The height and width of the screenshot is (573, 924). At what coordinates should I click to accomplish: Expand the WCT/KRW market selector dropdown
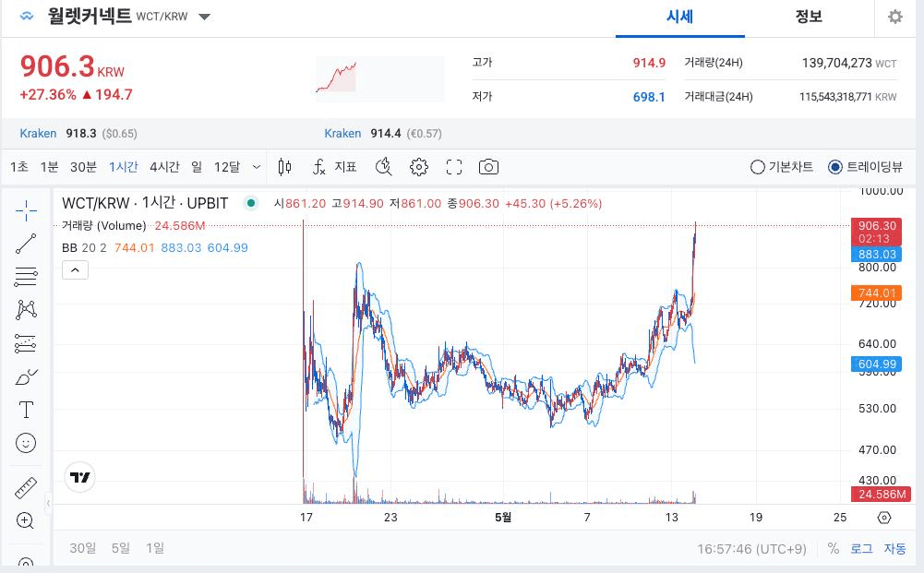coord(205,18)
